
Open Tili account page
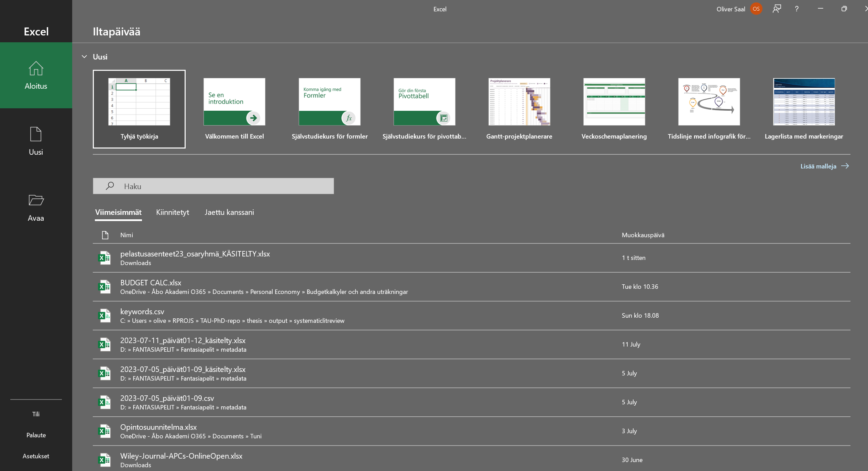(36, 414)
